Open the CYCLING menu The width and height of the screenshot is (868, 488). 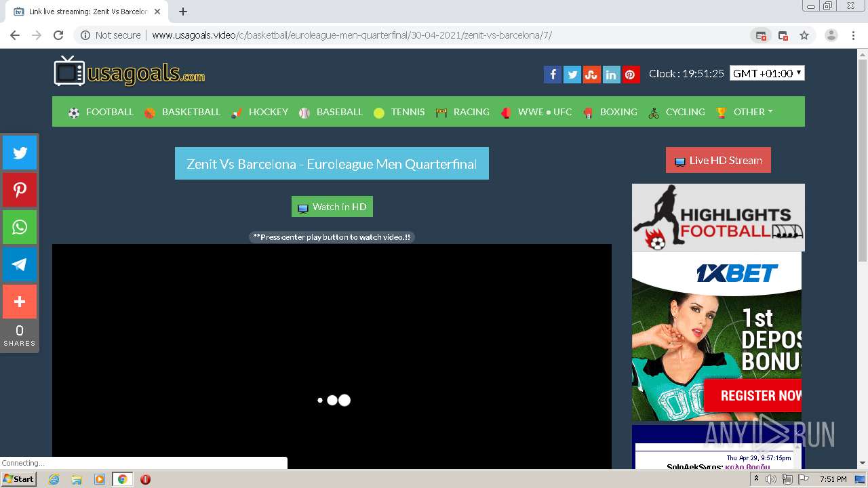677,112
